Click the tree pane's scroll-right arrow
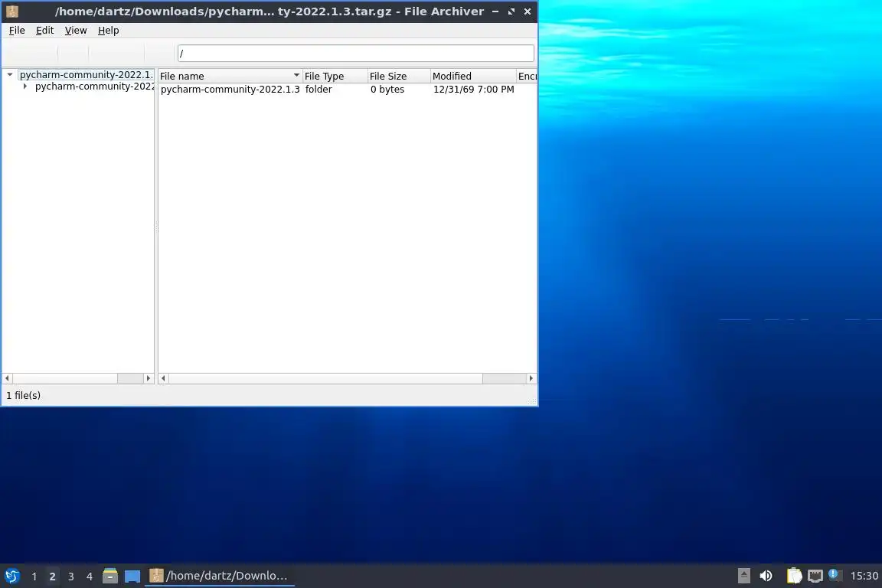Image resolution: width=882 pixels, height=588 pixels. click(x=149, y=378)
